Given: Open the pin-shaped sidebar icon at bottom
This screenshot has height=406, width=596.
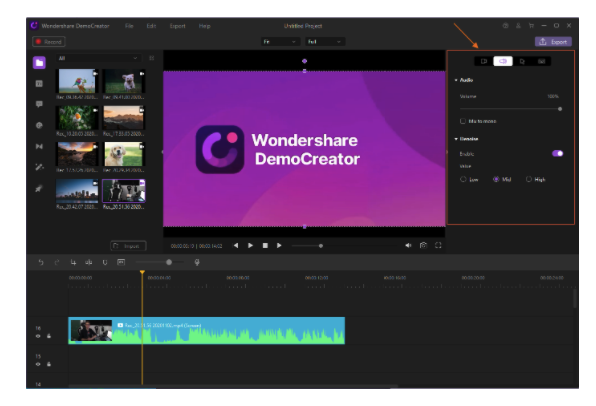Looking at the screenshot, I should [39, 188].
